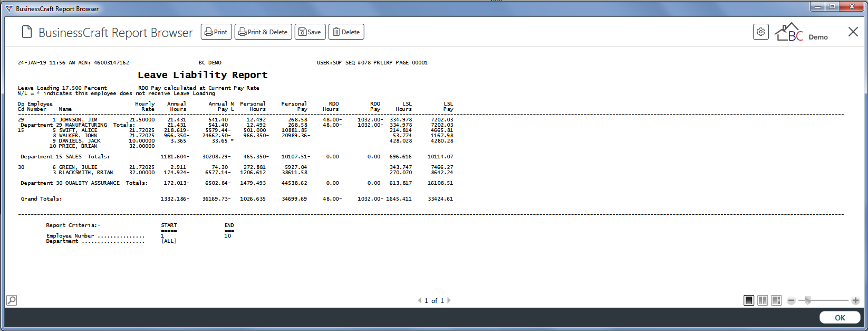
Task: Switch to two-page view
Action: (x=763, y=300)
